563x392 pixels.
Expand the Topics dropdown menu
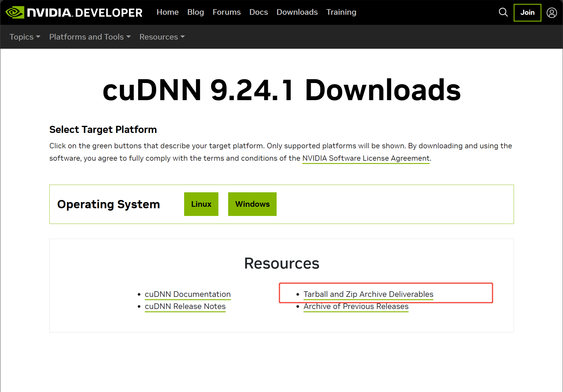[x=25, y=37]
